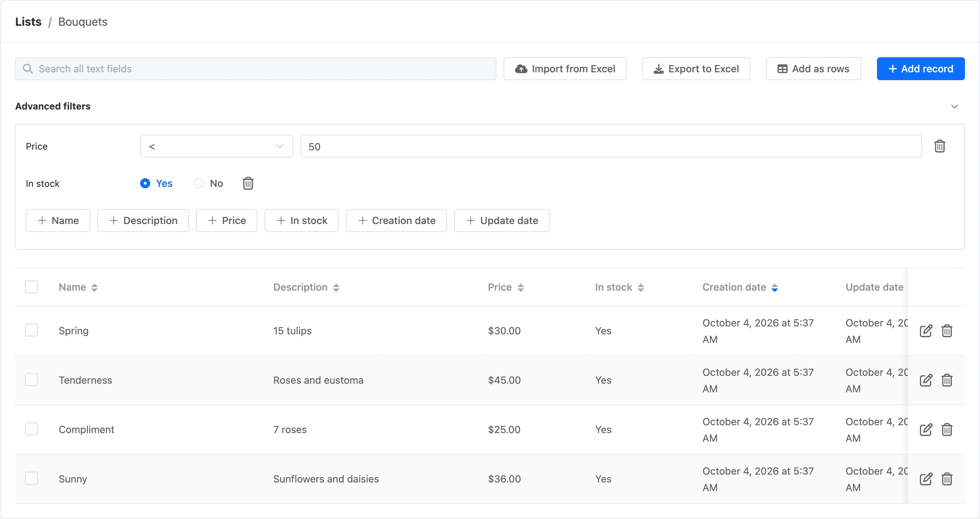Viewport: 980px width, 519px height.
Task: Click Export to Excel button
Action: click(x=696, y=69)
